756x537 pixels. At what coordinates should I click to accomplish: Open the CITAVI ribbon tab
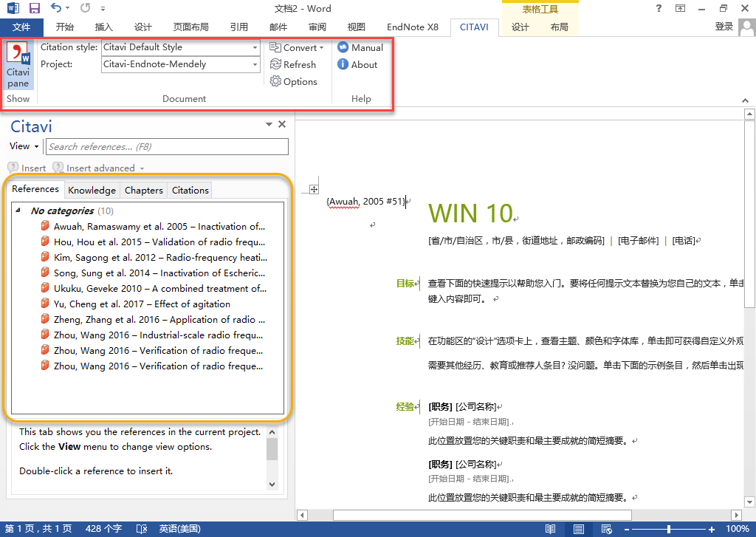click(473, 27)
